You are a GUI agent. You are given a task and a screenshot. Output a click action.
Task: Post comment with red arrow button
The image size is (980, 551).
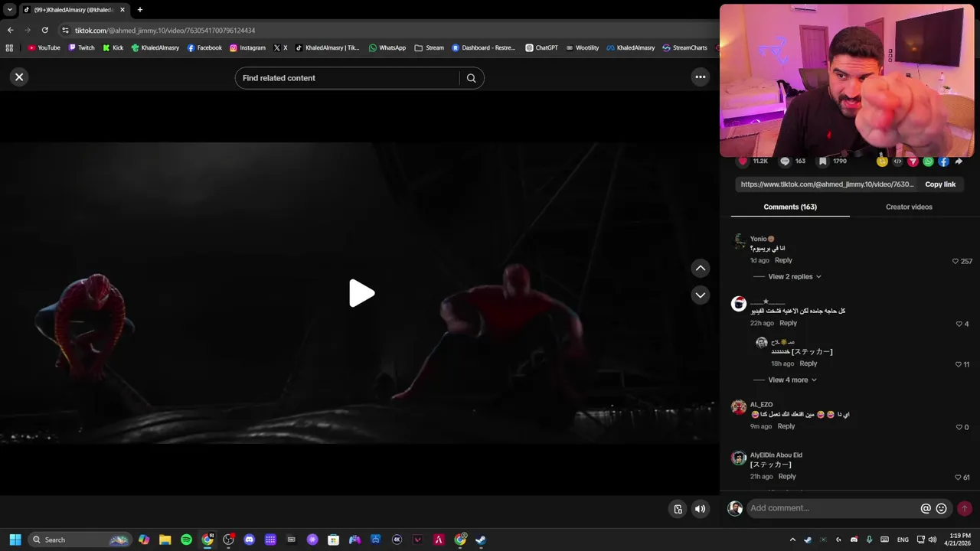pos(965,508)
